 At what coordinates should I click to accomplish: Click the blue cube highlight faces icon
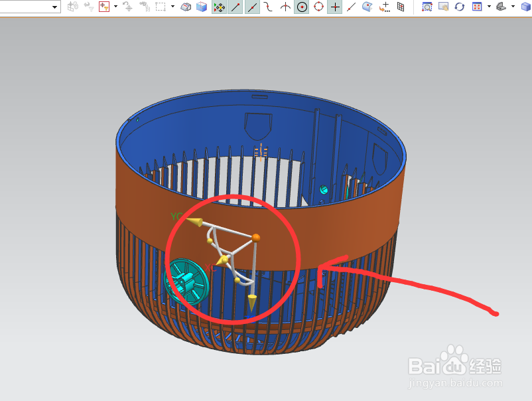point(202,7)
